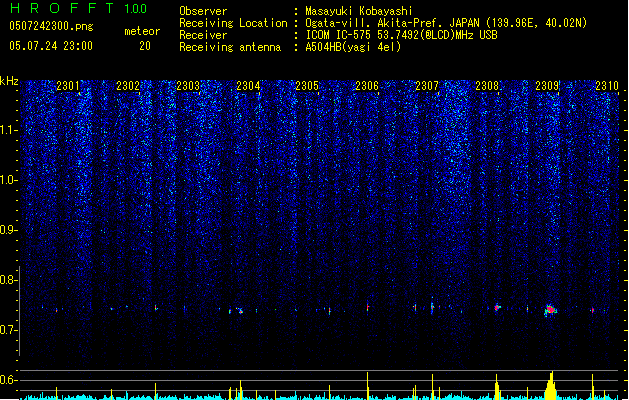Click the large red meteor echo near 2309
This screenshot has width=629, height=400.
click(551, 310)
